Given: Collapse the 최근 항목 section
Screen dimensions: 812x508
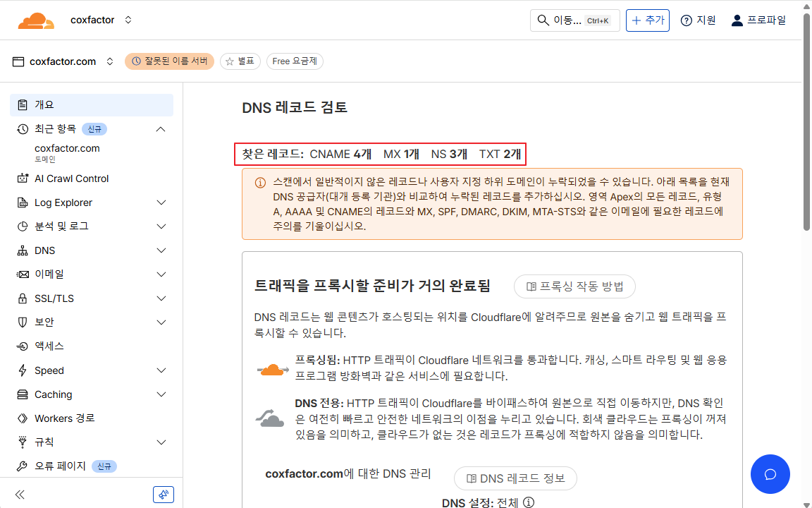Looking at the screenshot, I should click(161, 129).
